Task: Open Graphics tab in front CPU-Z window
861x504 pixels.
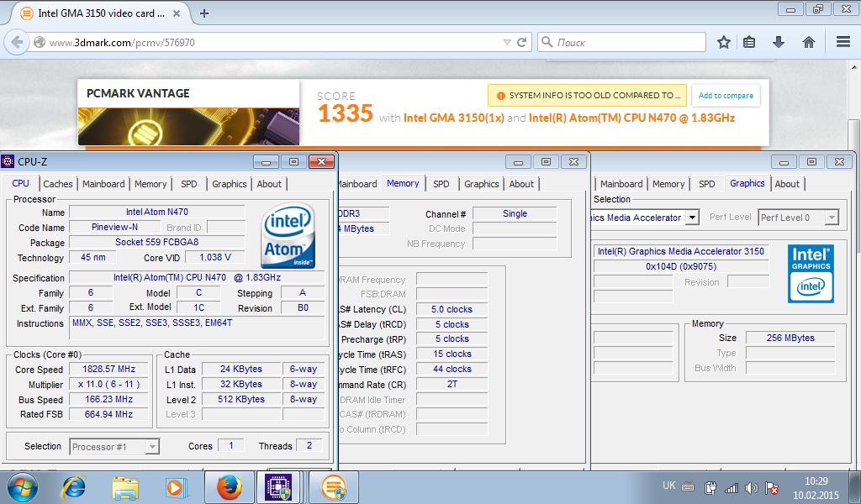Action: pos(229,184)
